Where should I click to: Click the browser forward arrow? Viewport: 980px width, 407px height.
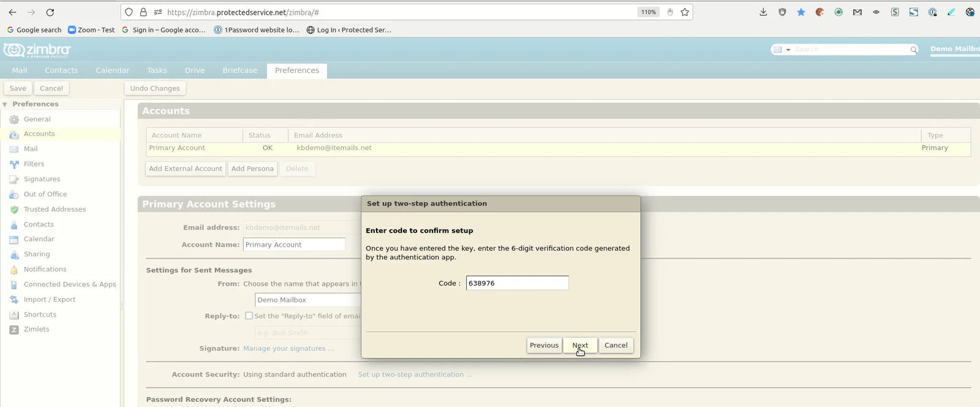click(x=31, y=12)
